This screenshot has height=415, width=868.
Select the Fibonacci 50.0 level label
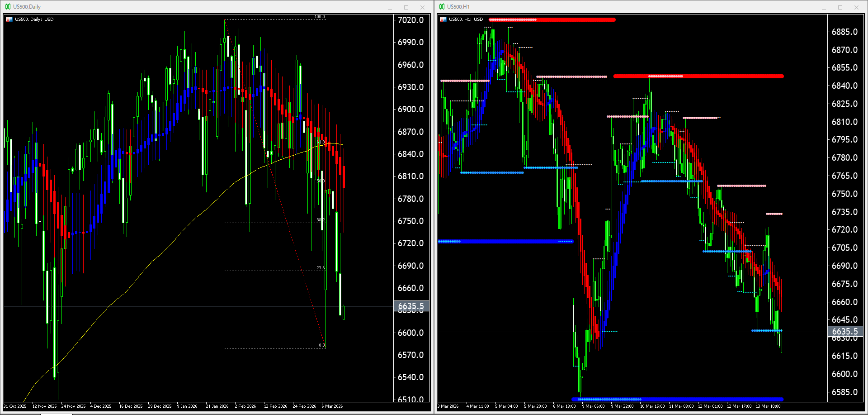coord(321,181)
